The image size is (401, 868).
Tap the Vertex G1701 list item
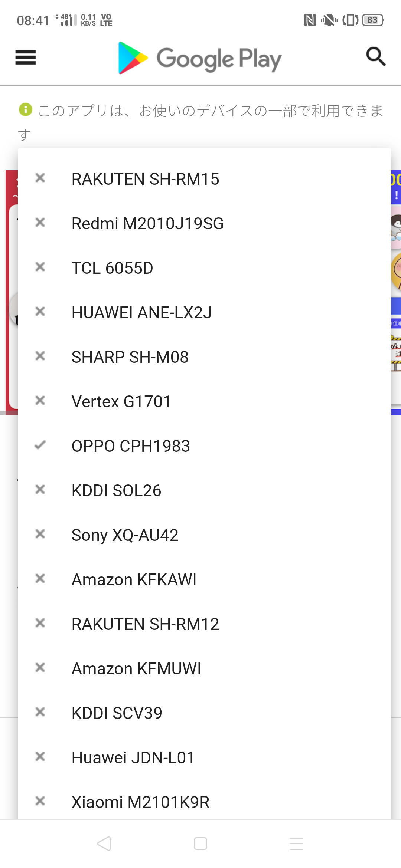(121, 401)
